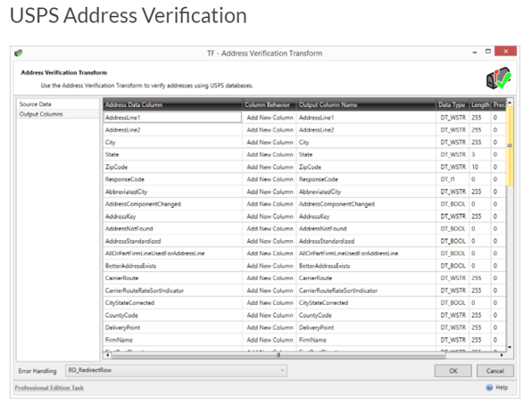Click the OK button
The width and height of the screenshot is (532, 405).
point(453,371)
